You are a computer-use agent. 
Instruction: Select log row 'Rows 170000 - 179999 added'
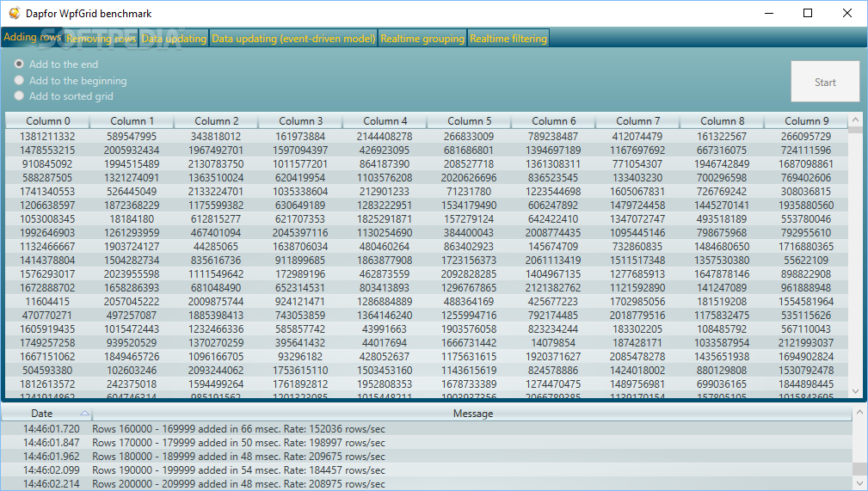click(426, 443)
